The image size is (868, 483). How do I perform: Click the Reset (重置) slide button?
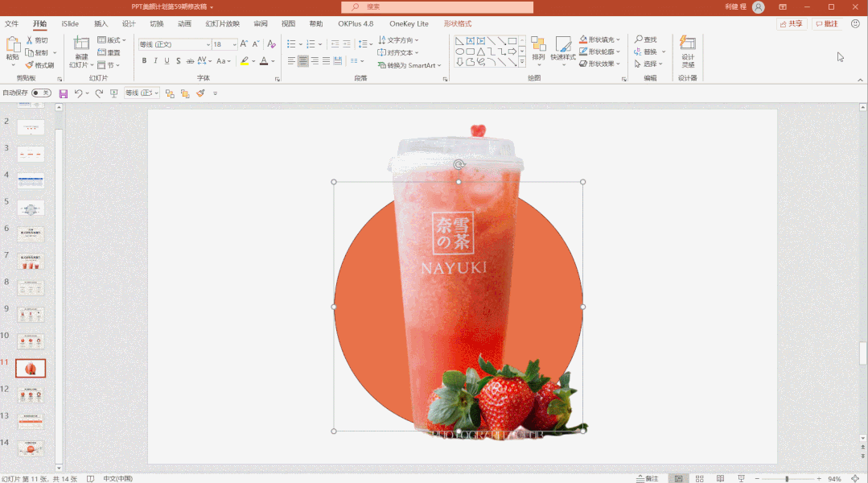[109, 52]
